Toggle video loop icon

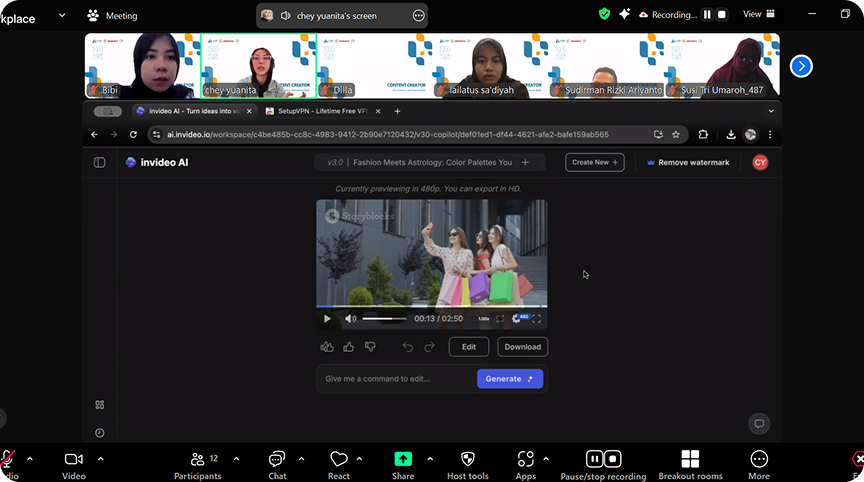coord(500,318)
